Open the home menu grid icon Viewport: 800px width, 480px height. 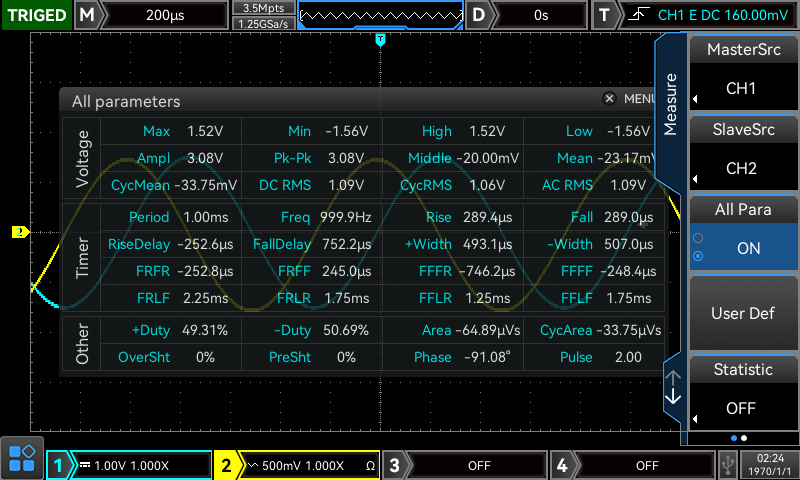point(22,459)
